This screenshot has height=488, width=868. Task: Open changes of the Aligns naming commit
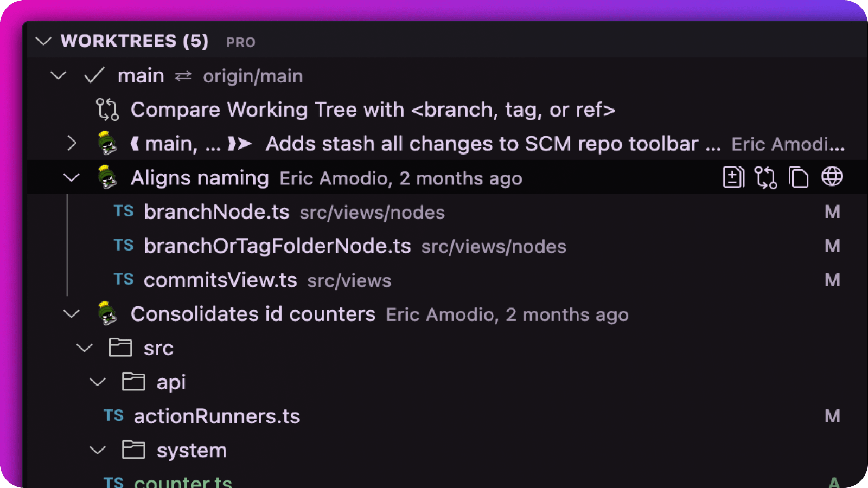(x=733, y=177)
